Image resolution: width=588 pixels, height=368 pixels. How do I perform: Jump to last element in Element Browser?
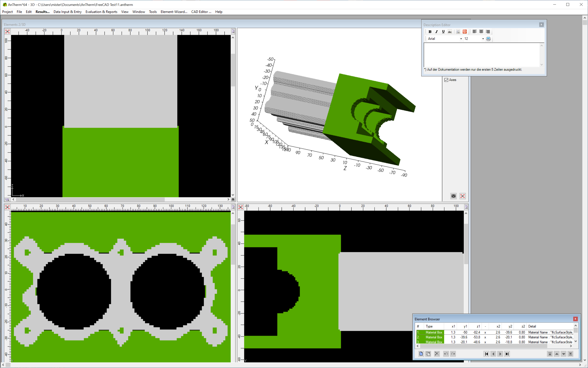(507, 354)
